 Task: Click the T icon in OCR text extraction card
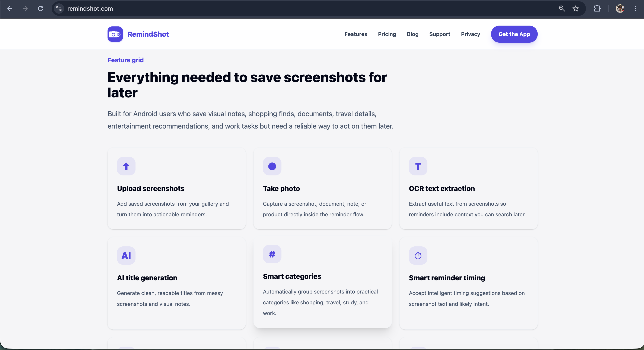[418, 166]
